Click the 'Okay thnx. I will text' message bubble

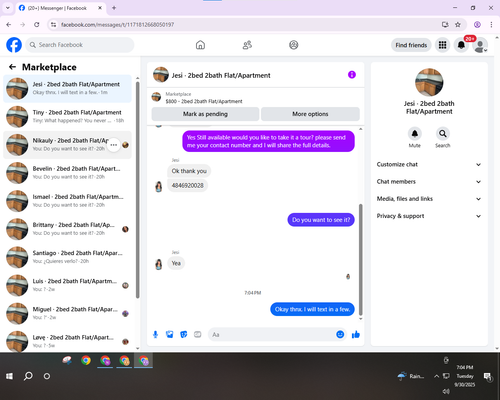pyautogui.click(x=312, y=309)
